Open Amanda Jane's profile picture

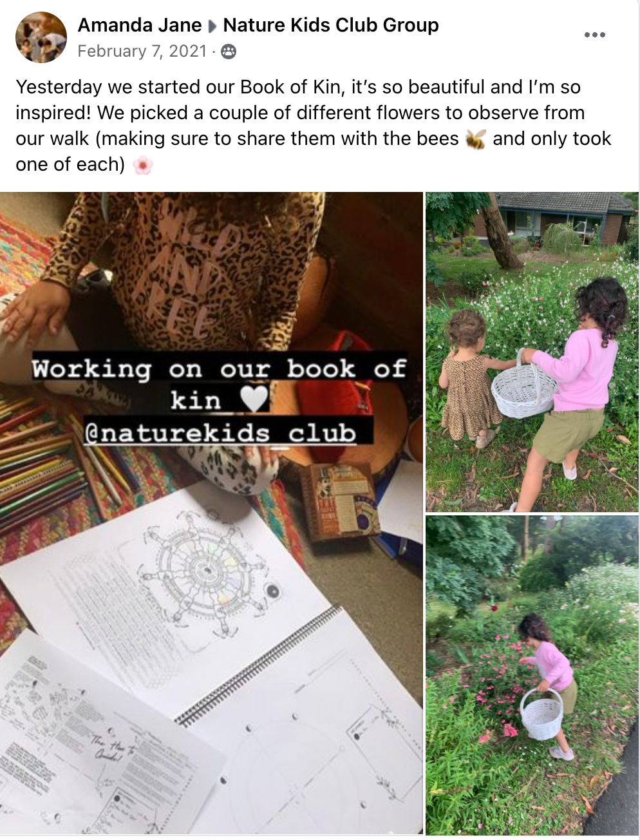coord(41,37)
